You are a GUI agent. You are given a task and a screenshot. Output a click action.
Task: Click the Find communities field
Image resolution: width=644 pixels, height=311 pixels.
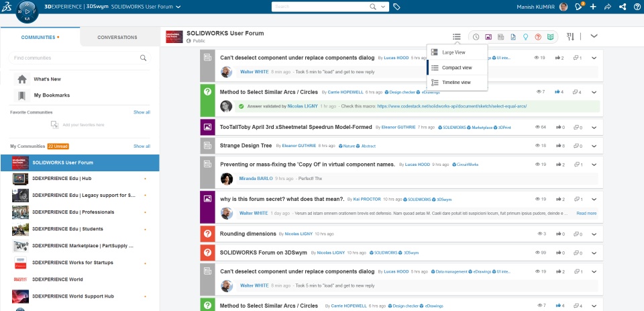pos(79,58)
